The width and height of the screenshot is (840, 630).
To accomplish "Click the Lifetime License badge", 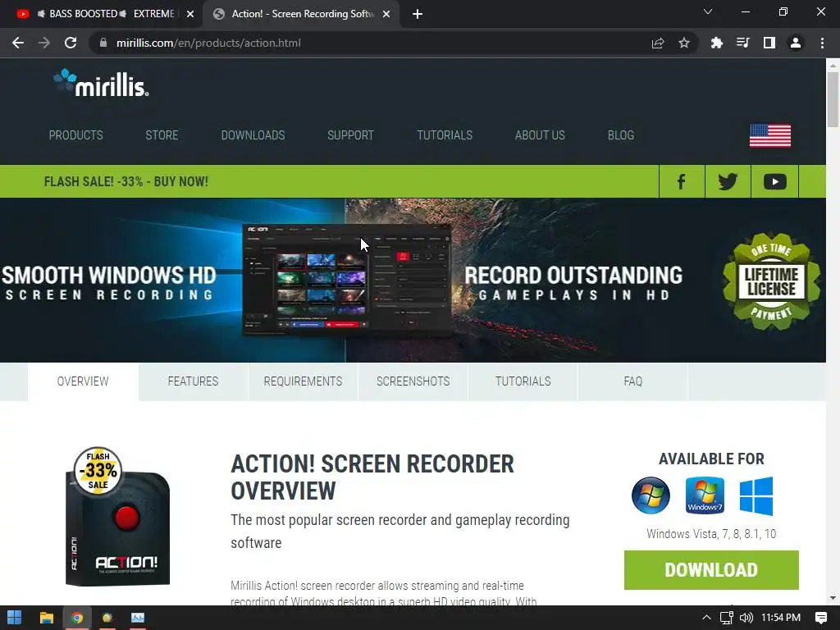I will tap(771, 281).
